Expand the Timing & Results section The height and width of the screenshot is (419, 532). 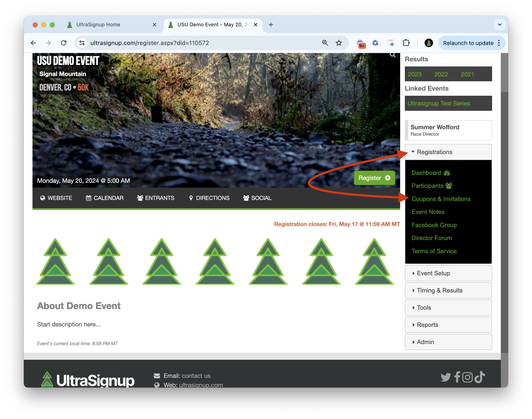(448, 290)
